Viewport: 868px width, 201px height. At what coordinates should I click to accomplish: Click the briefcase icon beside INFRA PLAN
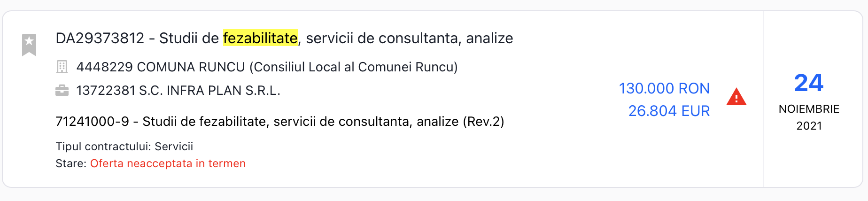(x=62, y=90)
